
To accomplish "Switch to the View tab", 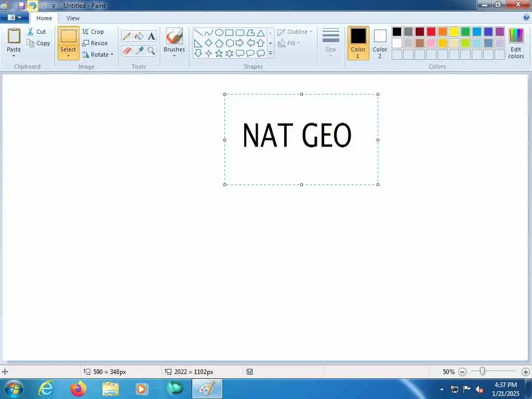I will [73, 18].
